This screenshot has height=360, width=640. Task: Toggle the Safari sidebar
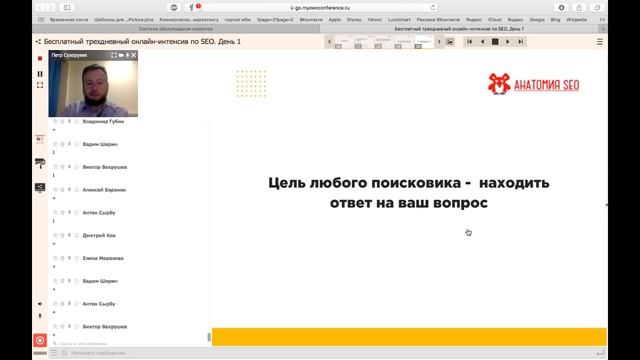(67, 7)
